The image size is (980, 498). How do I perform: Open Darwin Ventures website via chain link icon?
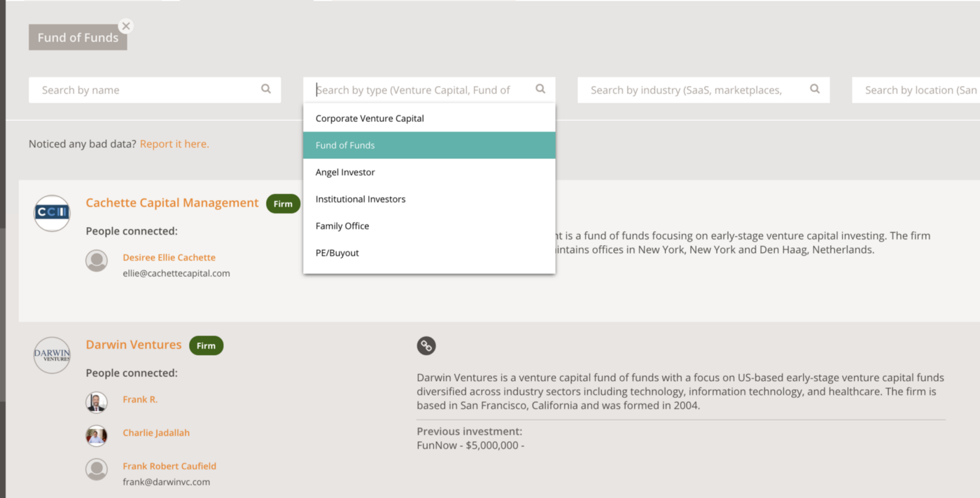tap(426, 345)
